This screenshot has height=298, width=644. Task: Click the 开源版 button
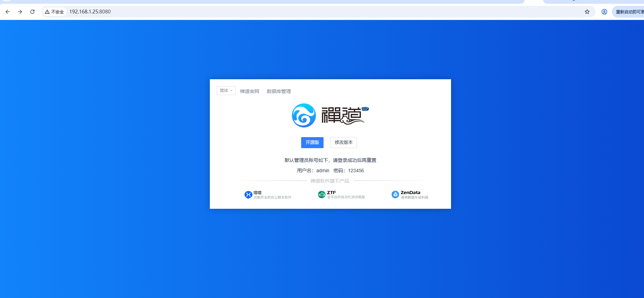pos(312,143)
